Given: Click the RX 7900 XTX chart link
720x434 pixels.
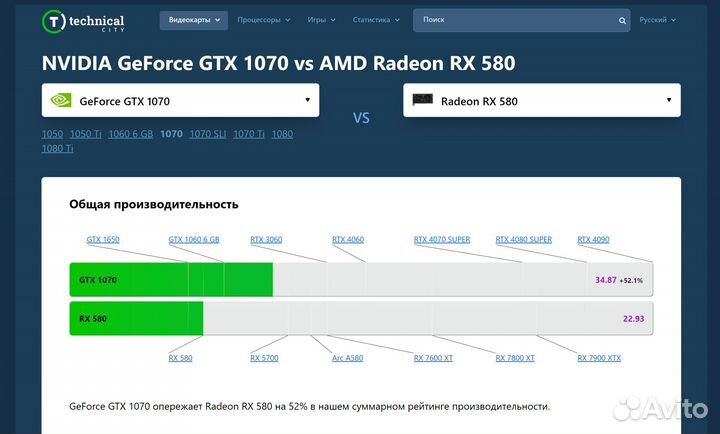Looking at the screenshot, I should 599,358.
